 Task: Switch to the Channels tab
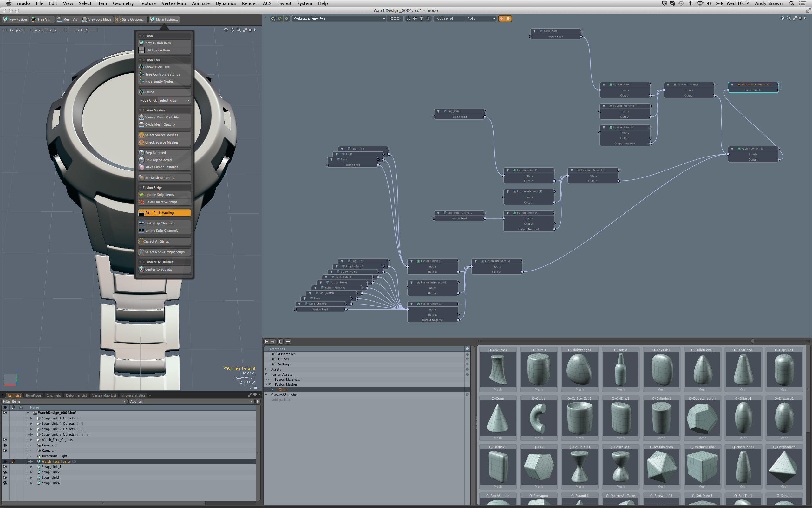coord(54,396)
